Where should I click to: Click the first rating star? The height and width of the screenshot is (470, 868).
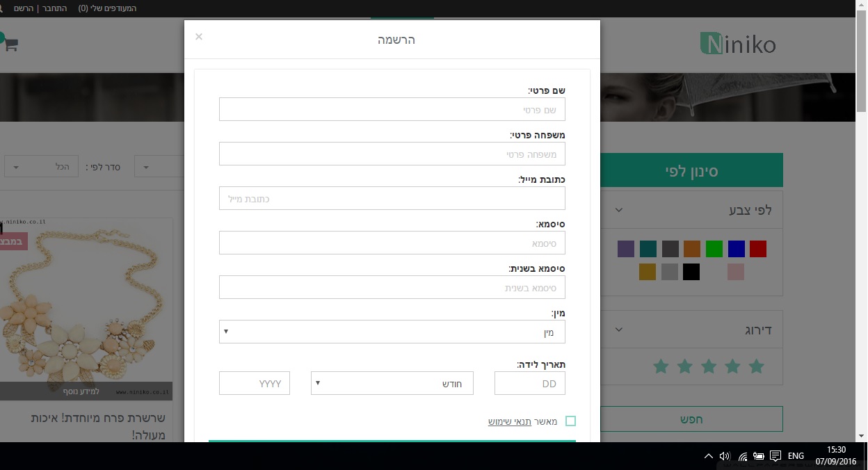point(756,366)
